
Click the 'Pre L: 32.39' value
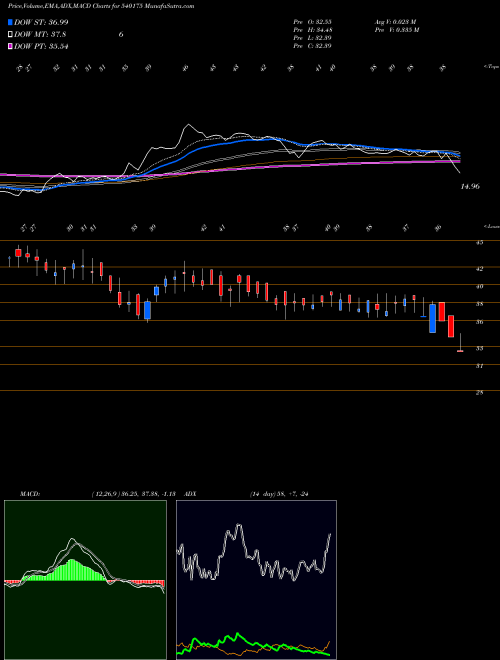313,37
